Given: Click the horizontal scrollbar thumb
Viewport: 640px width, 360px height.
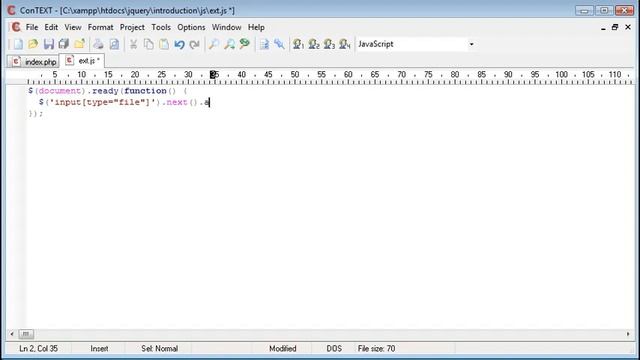Looking at the screenshot, I should click(x=26, y=334).
